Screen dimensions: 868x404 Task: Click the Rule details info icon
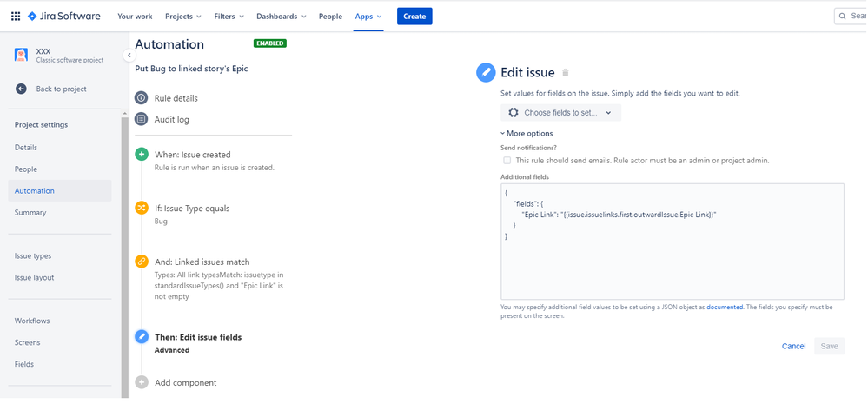[x=141, y=98]
